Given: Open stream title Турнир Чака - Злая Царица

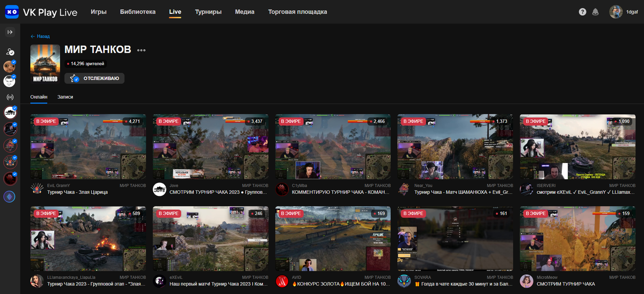Looking at the screenshot, I should [x=77, y=192].
